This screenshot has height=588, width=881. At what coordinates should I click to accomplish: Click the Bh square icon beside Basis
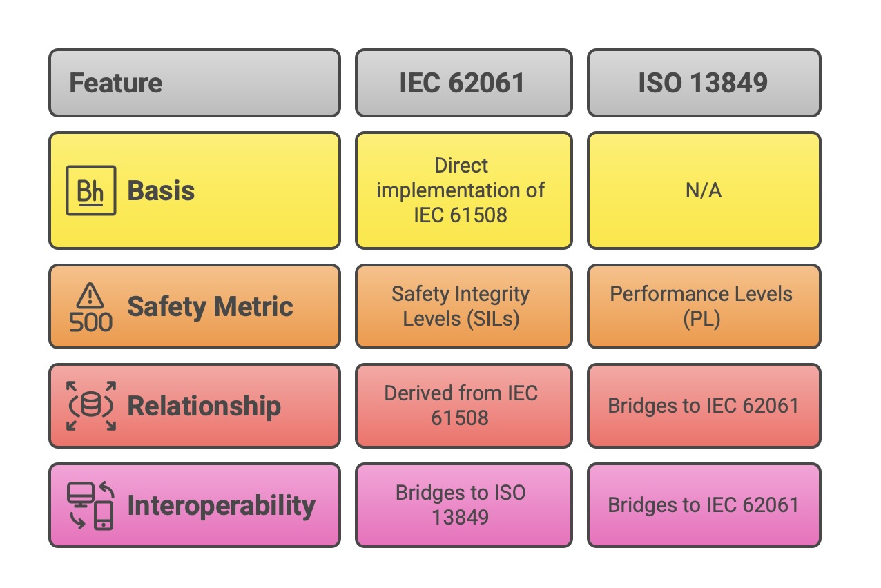[x=90, y=190]
